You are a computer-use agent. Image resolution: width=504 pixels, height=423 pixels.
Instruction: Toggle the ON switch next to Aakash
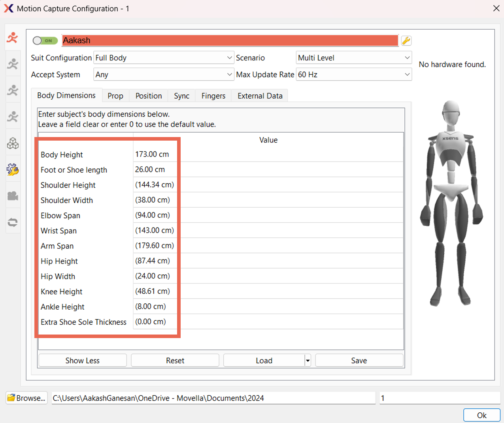coord(45,41)
